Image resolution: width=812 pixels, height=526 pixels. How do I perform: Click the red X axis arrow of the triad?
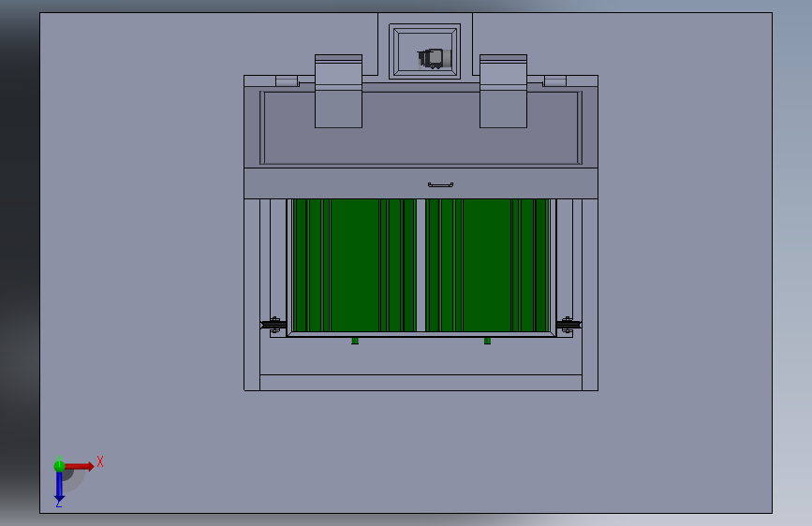(80, 466)
